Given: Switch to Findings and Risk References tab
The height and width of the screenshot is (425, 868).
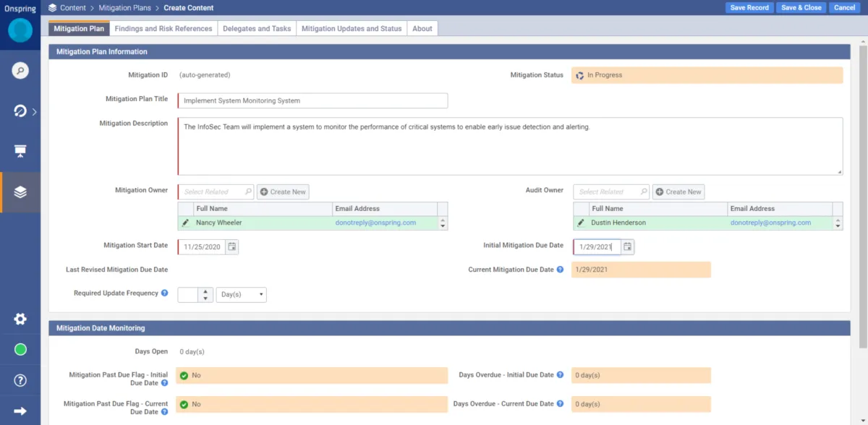Looking at the screenshot, I should coord(163,29).
